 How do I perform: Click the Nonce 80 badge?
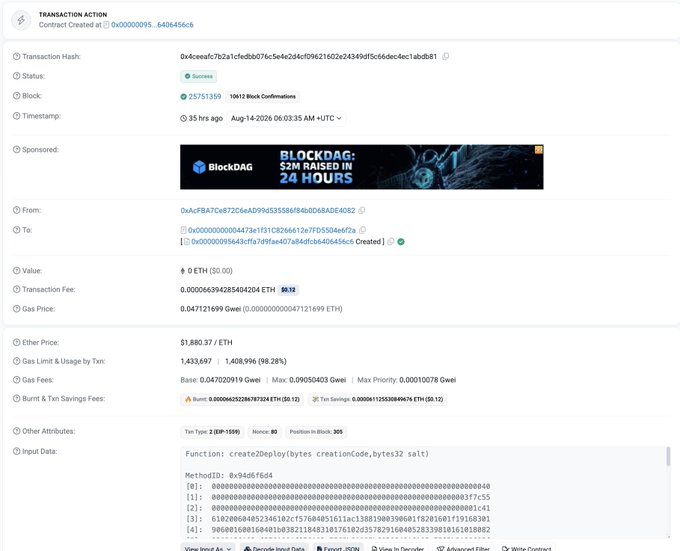(265, 432)
